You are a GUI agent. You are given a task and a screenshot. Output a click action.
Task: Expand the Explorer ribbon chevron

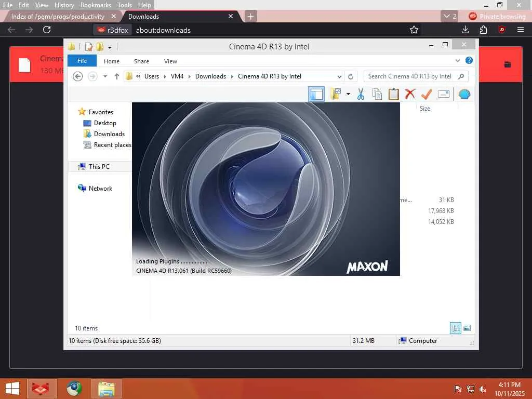pos(457,61)
